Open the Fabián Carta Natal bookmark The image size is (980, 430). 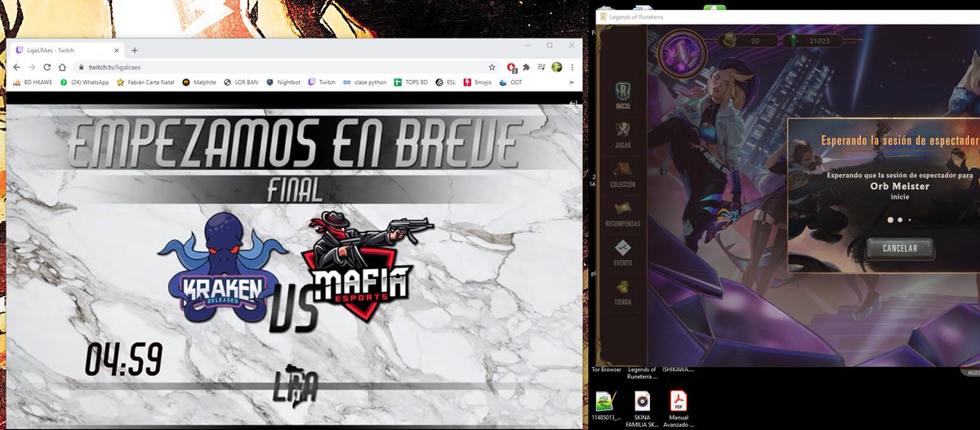145,83
